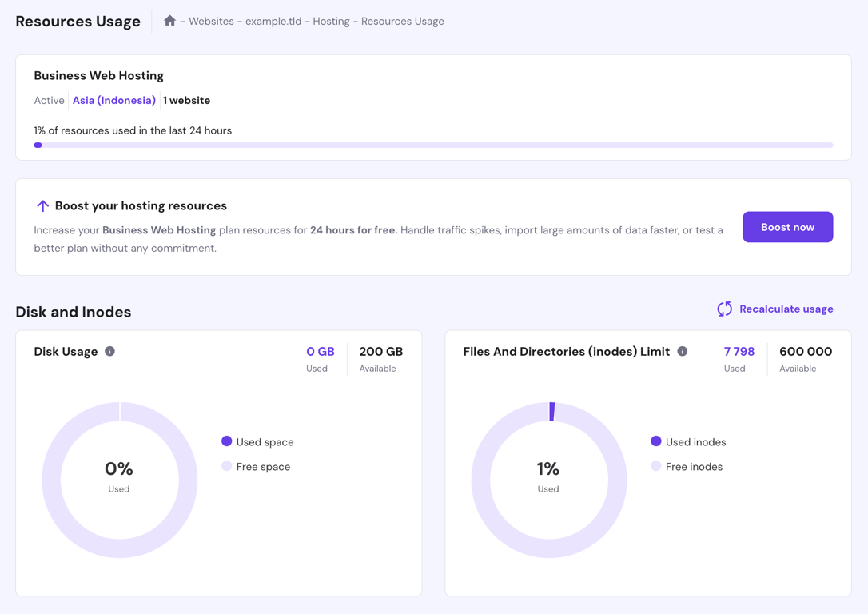Click the boost arrow icon
The image size is (868, 614).
coord(42,205)
